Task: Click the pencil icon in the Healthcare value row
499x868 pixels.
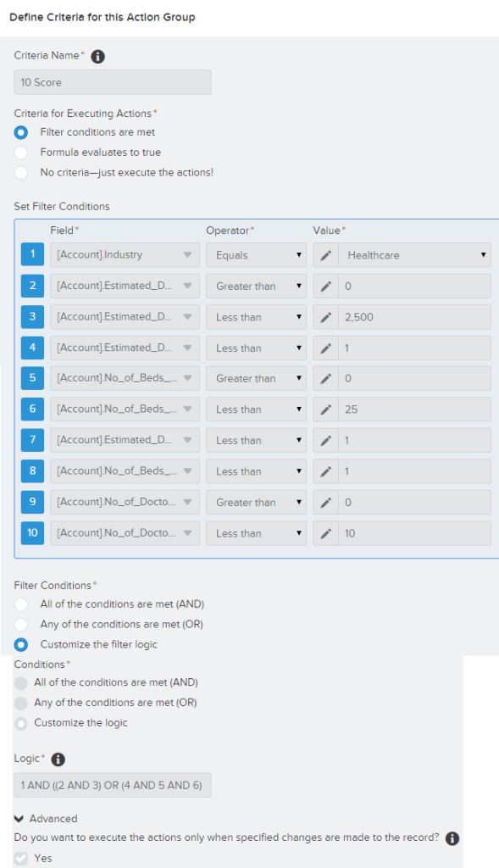Action: coord(326,255)
